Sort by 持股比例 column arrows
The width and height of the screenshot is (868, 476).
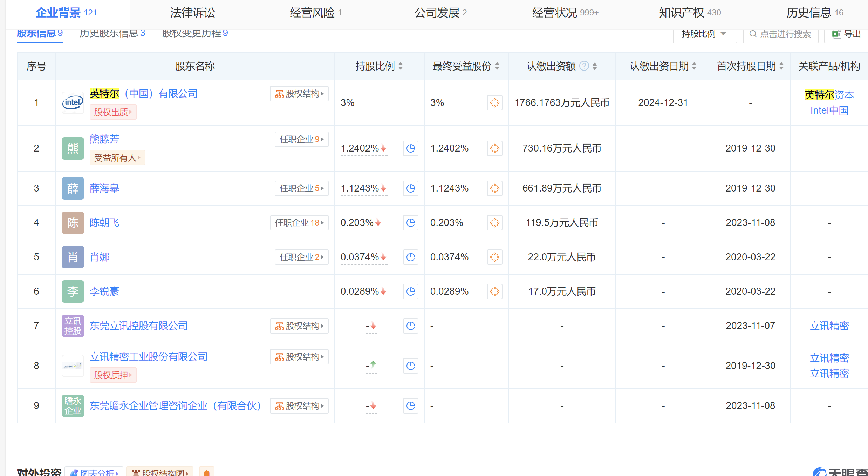point(401,66)
